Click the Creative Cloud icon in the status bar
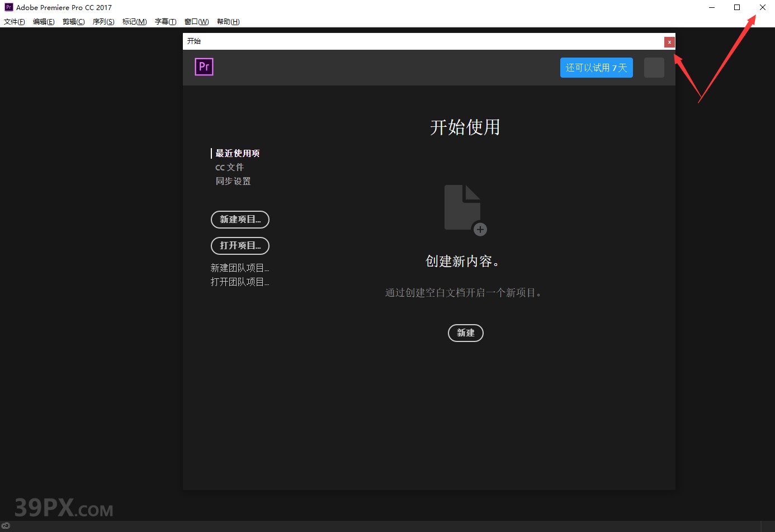 point(6,526)
